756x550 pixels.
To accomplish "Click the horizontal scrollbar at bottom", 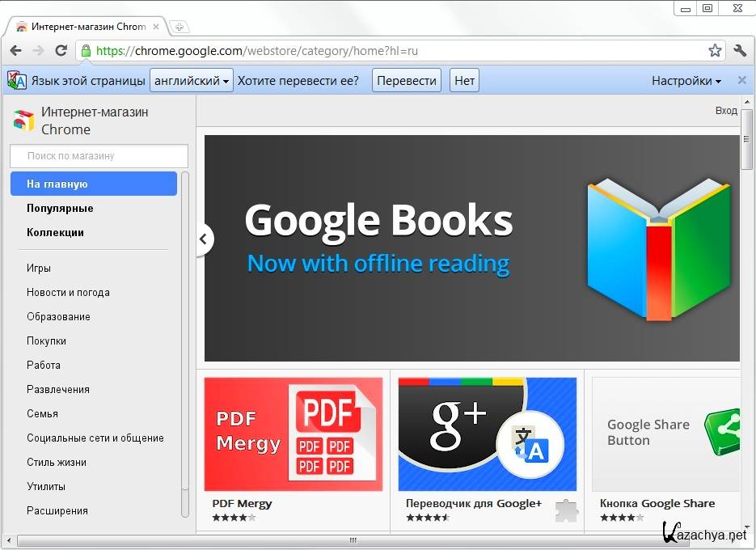I will (353, 540).
